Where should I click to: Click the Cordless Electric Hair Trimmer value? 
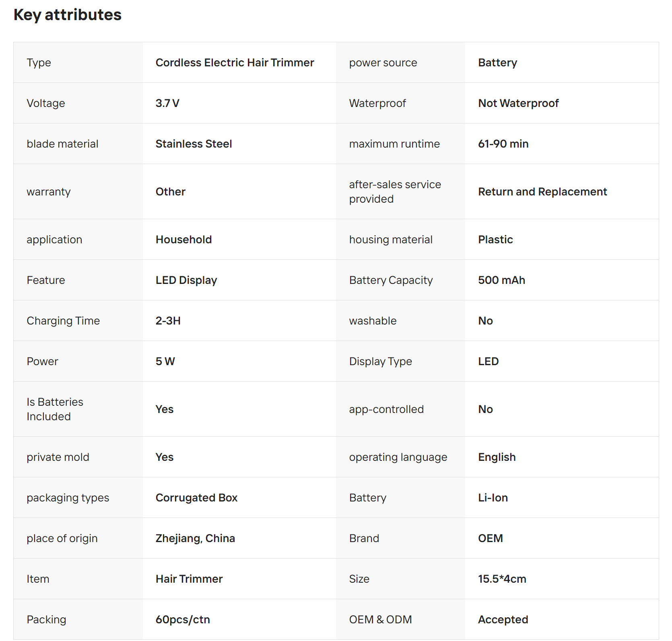click(x=235, y=63)
